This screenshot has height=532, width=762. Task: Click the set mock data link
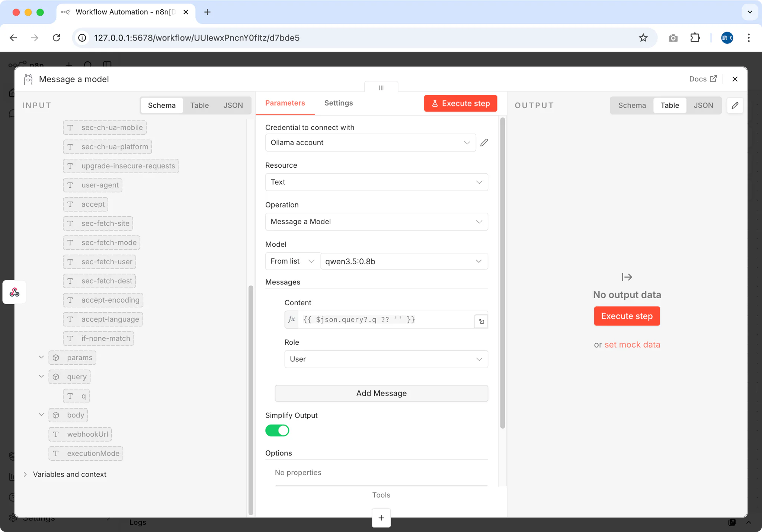click(632, 345)
